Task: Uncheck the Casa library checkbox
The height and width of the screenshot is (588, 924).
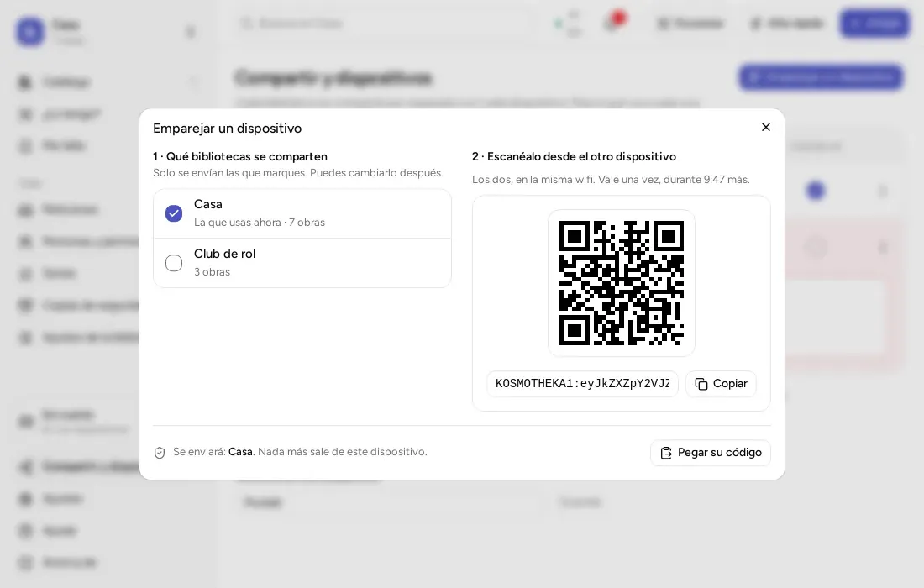Action: coord(174,213)
